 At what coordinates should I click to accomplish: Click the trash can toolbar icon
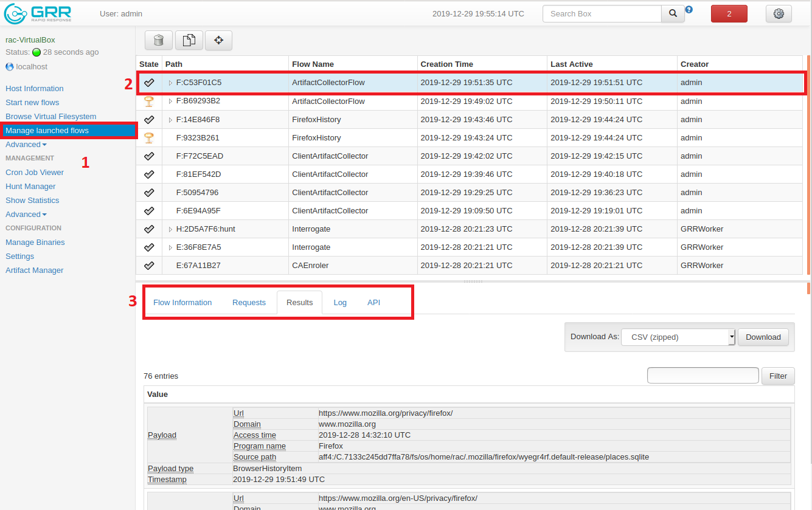pos(159,40)
